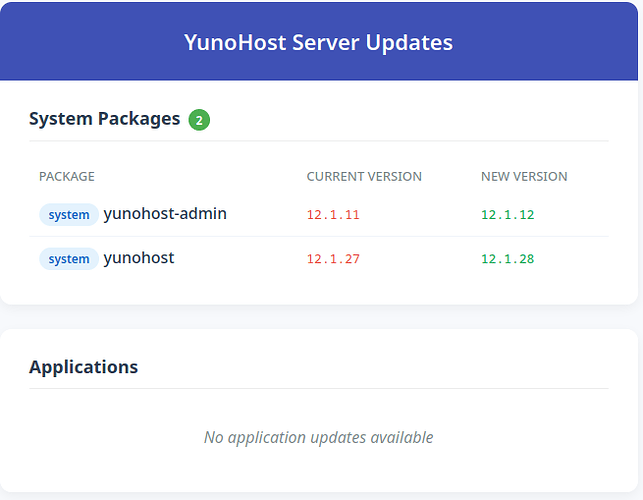The height and width of the screenshot is (500, 643).
Task: Click the System Packages heading
Action: (x=104, y=119)
